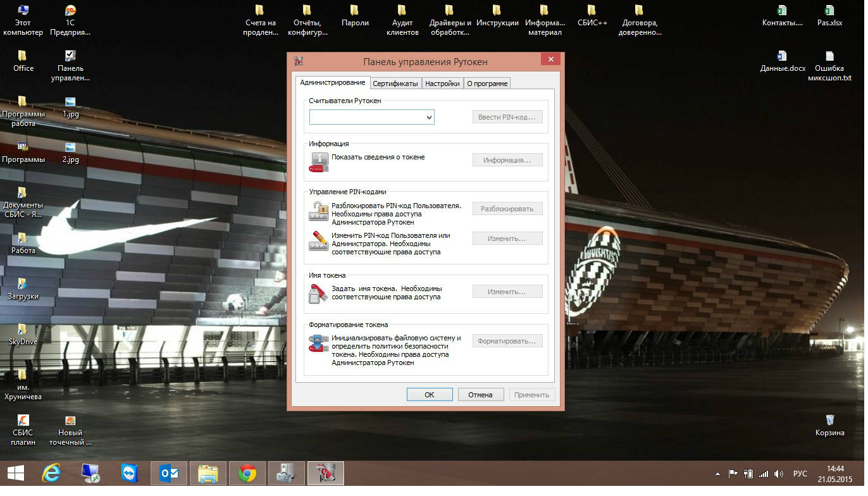Viewport: 868px width, 496px height.
Task: Open Internet Explorer from the taskbar
Action: (51, 473)
